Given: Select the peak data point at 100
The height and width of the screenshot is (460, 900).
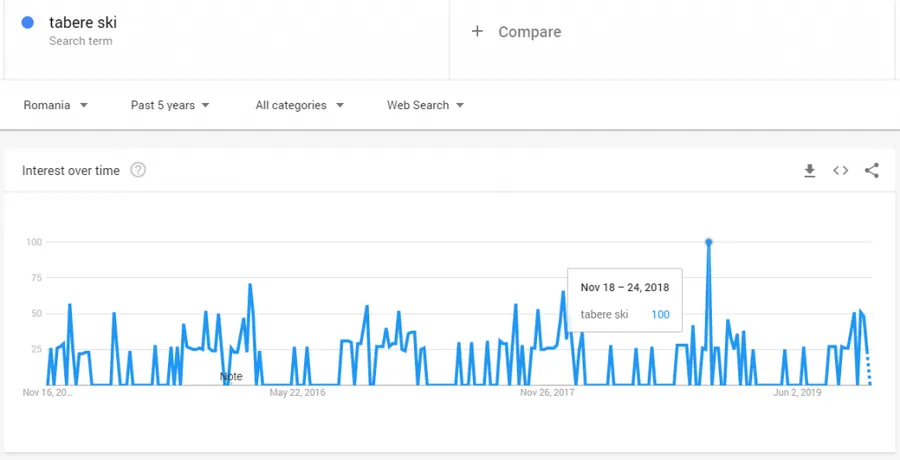Looking at the screenshot, I should pos(708,242).
